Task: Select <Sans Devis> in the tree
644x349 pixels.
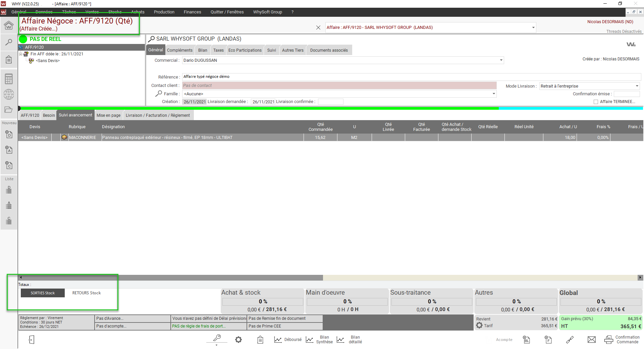Action: [x=48, y=61]
